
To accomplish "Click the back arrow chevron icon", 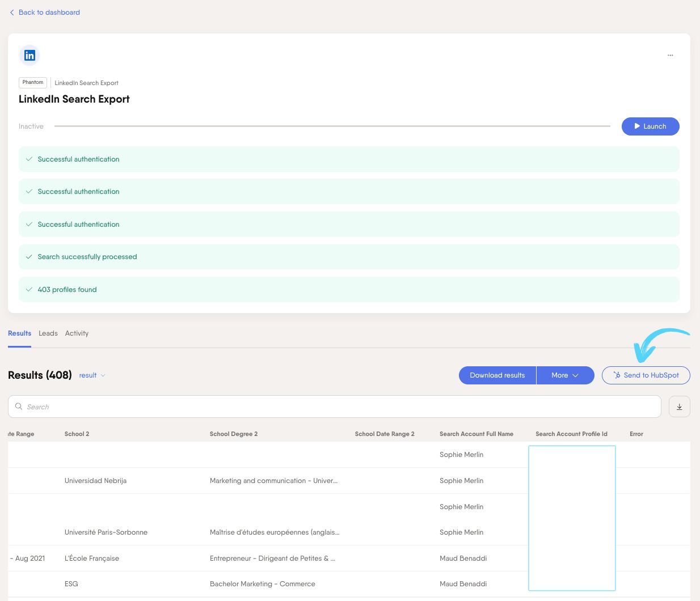I will tap(12, 12).
